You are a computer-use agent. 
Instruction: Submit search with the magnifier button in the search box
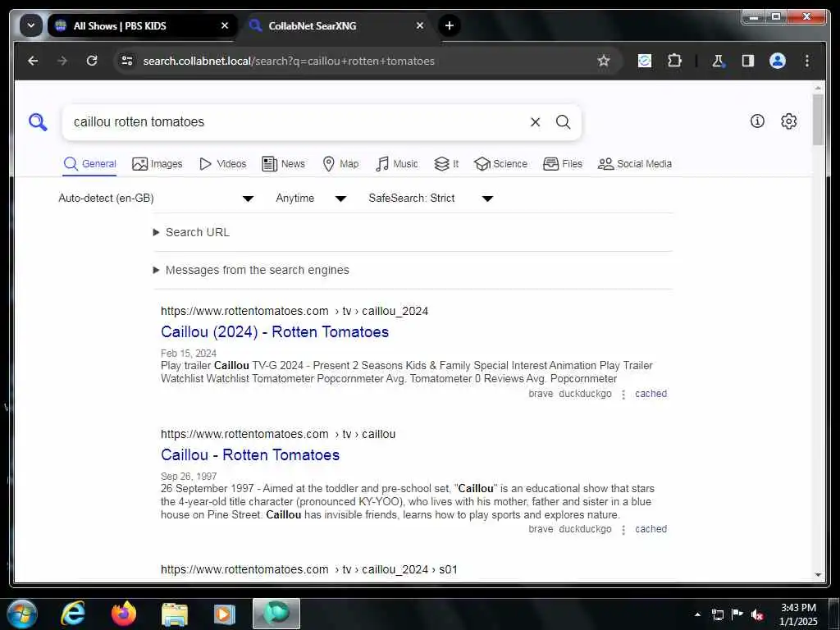point(563,122)
